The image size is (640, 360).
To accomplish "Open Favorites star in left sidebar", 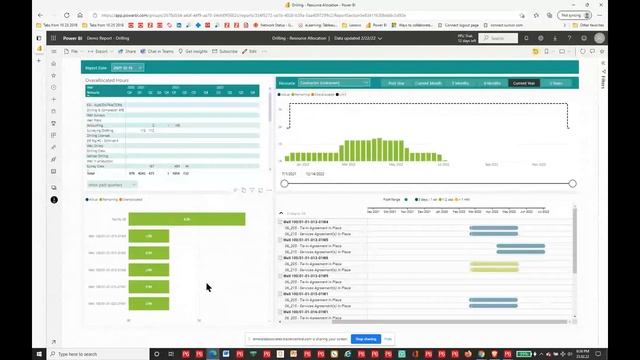I will coord(53,76).
